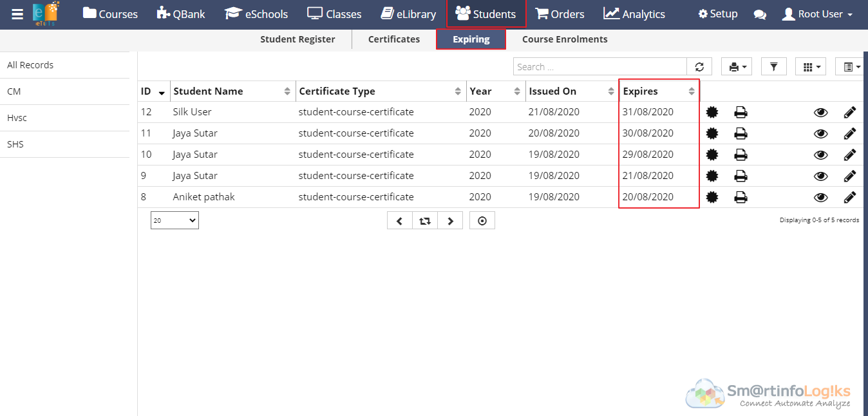Screen dimensions: 868x416
Task: Sort by Student Name column
Action: (x=233, y=91)
